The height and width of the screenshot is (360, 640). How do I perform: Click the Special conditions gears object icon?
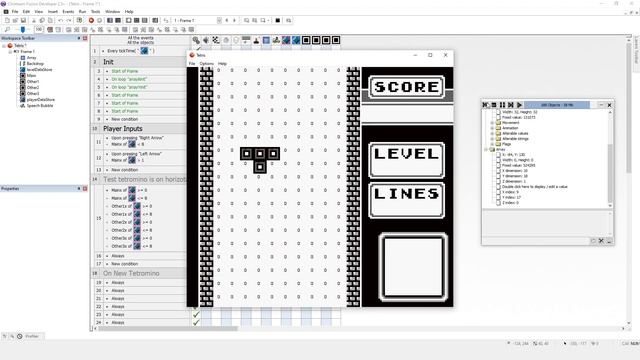(x=196, y=40)
